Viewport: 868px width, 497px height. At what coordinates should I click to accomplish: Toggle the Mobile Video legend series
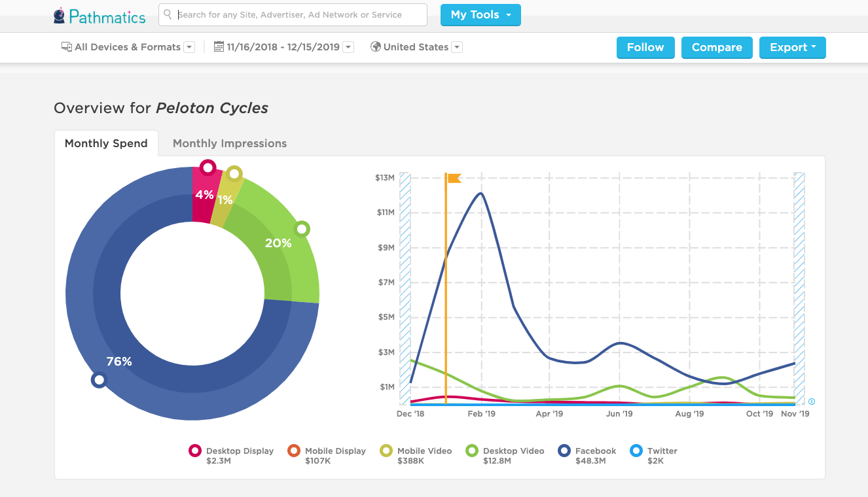pos(416,455)
